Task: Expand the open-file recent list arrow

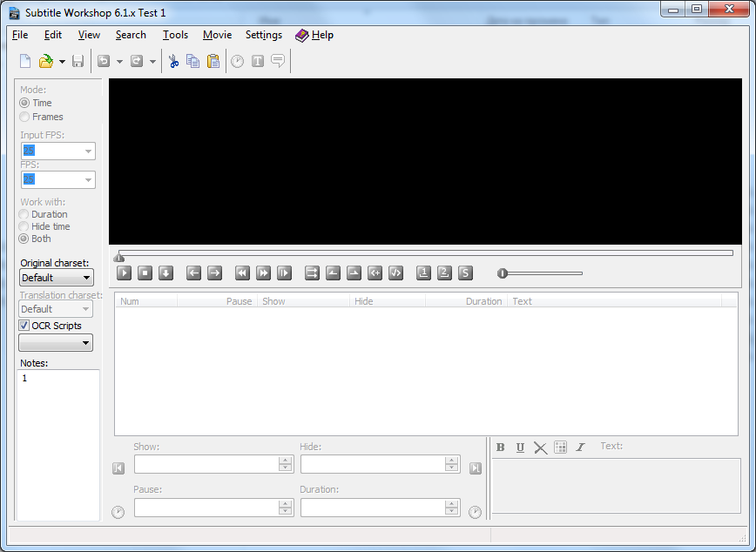Action: point(62,62)
